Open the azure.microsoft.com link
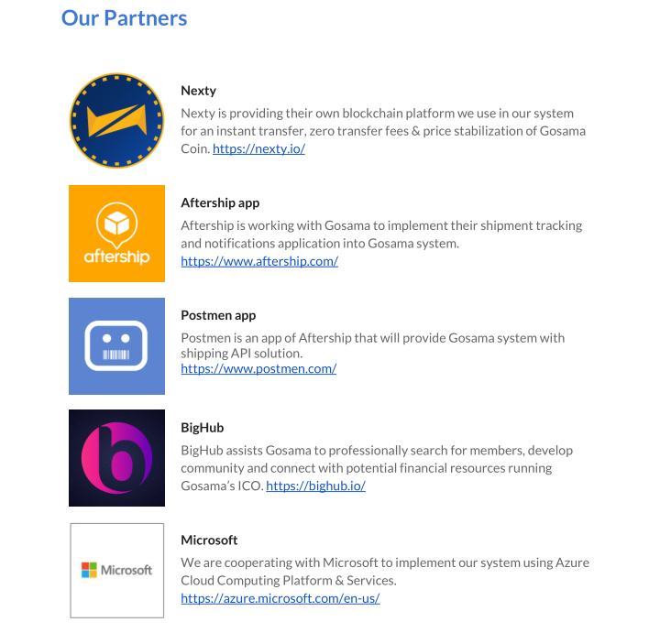Image resolution: width=660 pixels, height=644 pixels. tap(280, 598)
